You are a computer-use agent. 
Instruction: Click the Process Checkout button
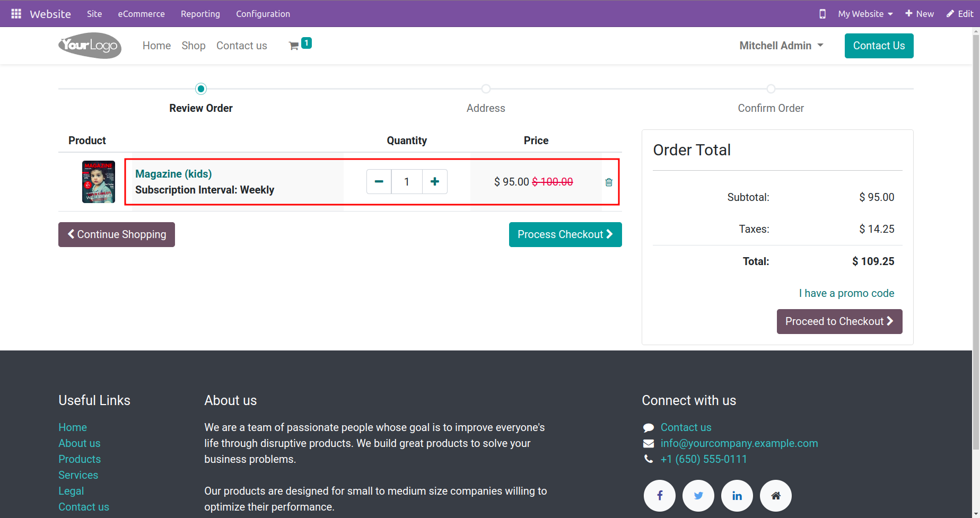pos(565,234)
